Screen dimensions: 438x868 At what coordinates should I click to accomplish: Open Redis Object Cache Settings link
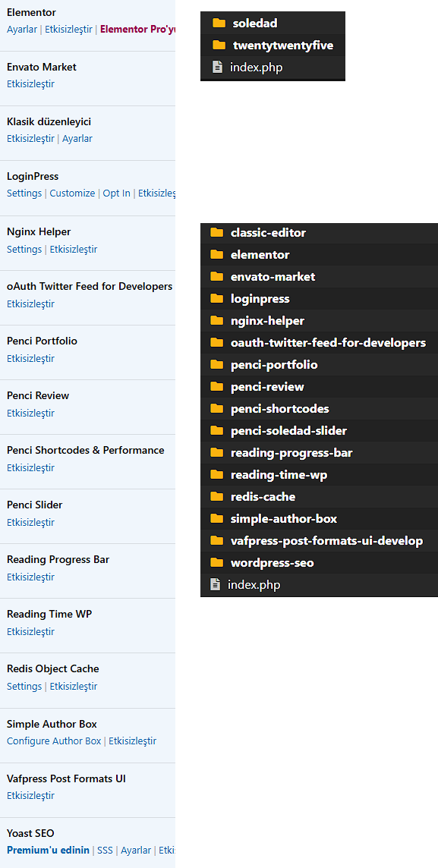point(24,687)
